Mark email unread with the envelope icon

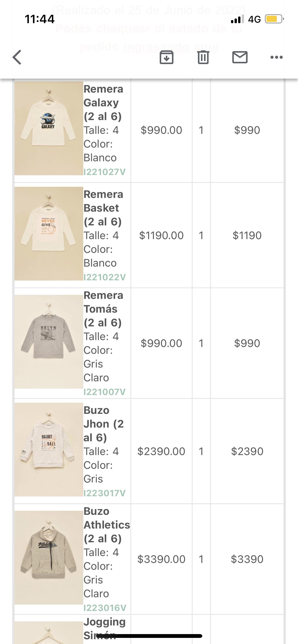(x=240, y=57)
